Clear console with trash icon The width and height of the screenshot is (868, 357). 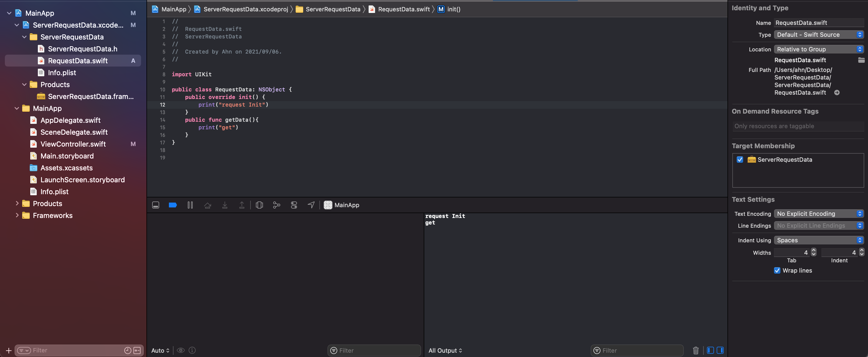(696, 350)
